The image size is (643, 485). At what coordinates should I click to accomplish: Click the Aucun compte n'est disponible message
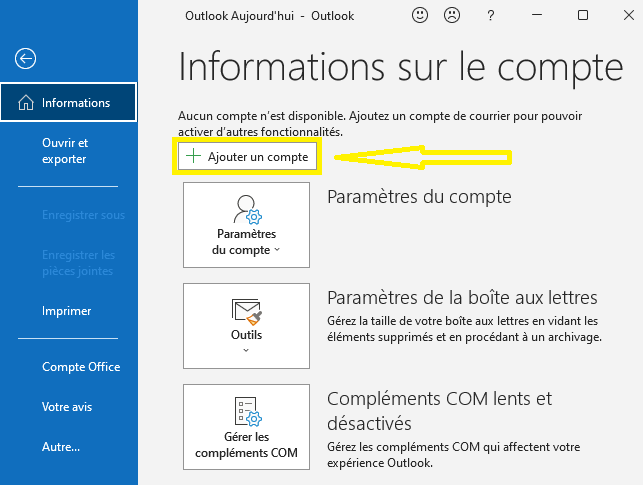tap(380, 124)
